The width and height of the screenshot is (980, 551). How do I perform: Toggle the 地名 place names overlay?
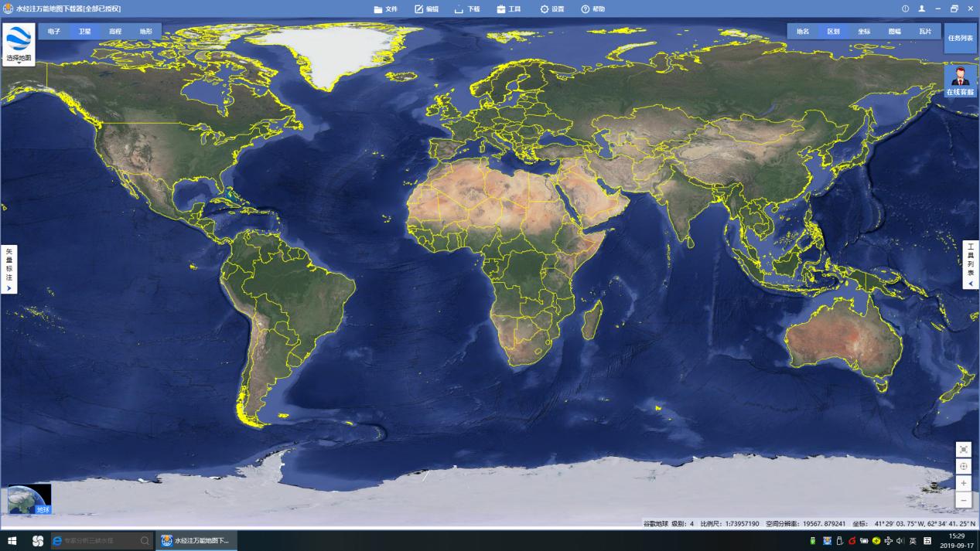pos(803,32)
